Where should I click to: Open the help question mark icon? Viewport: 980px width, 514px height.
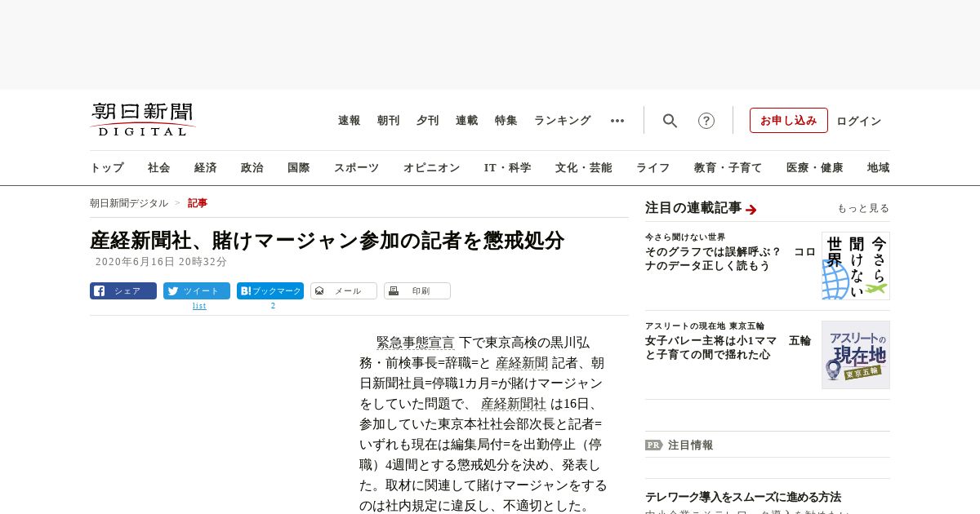(706, 121)
